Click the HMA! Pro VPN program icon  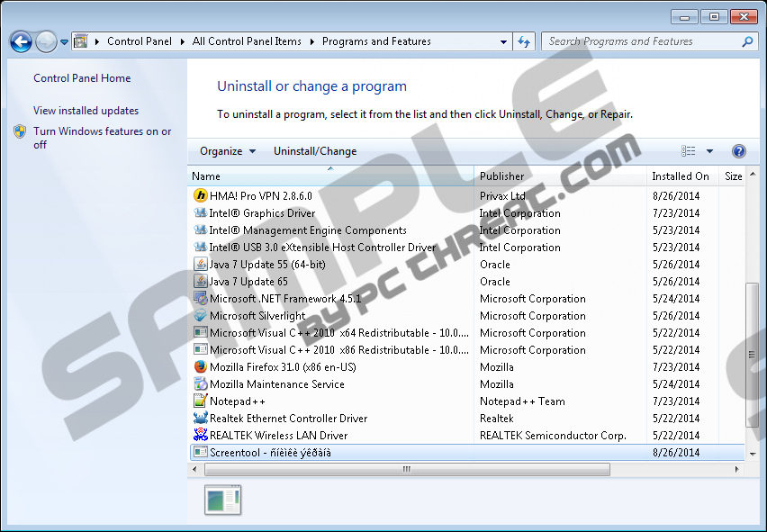point(201,196)
